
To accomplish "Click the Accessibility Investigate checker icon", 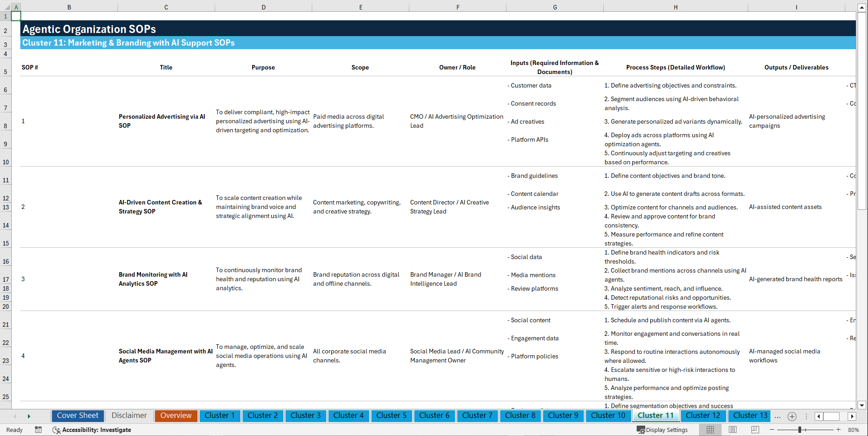I will (56, 430).
